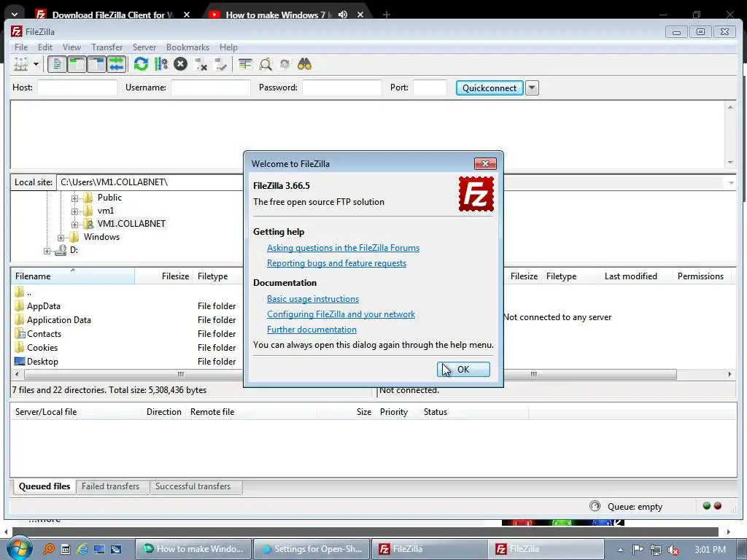Open the Quickconnect history dropdown arrow
This screenshot has height=560, width=747.
coord(532,87)
